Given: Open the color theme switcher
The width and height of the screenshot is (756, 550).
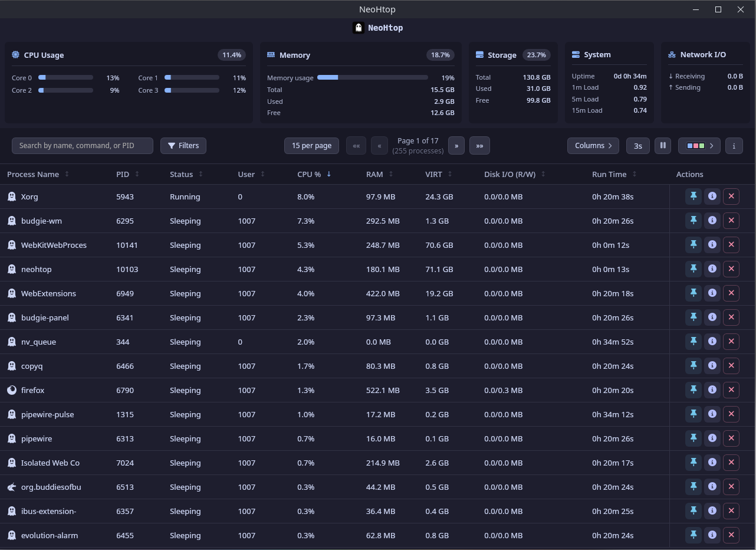Looking at the screenshot, I should point(699,146).
